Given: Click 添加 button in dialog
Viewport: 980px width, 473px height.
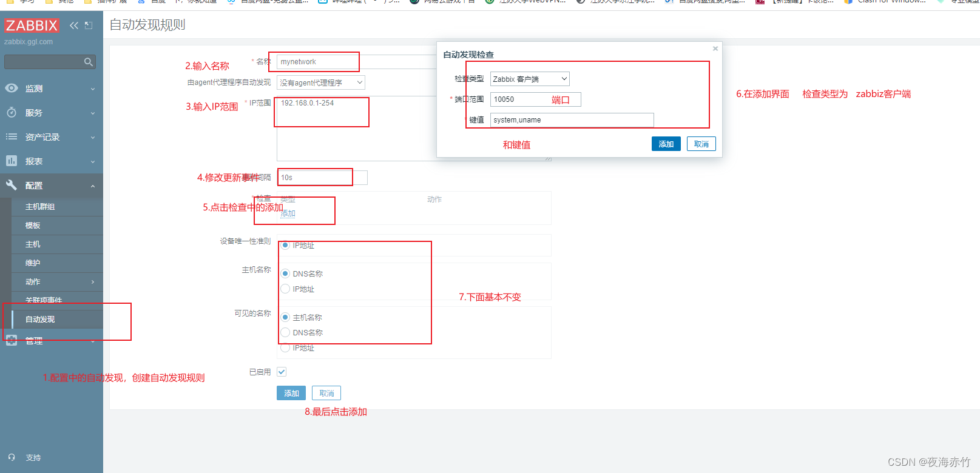Looking at the screenshot, I should click(666, 144).
